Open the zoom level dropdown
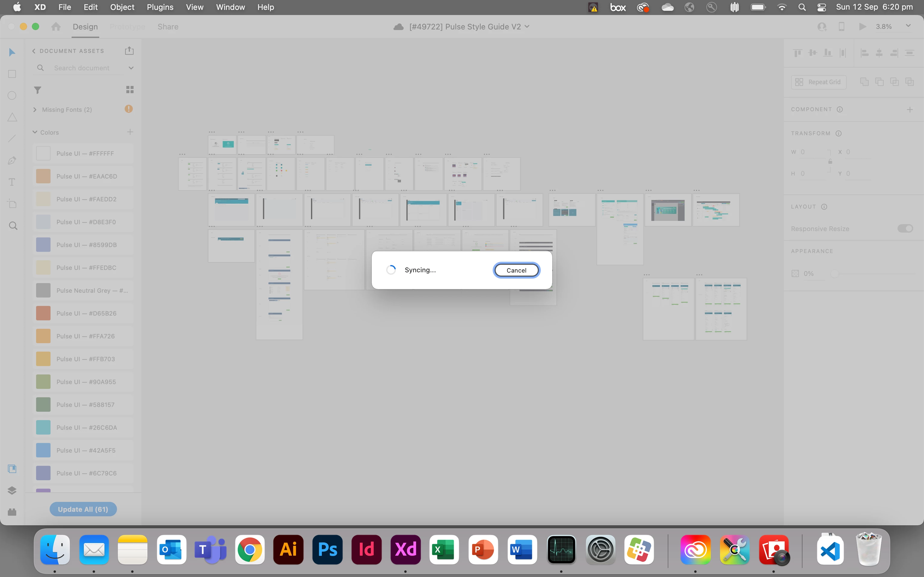Image resolution: width=924 pixels, height=577 pixels. click(908, 26)
